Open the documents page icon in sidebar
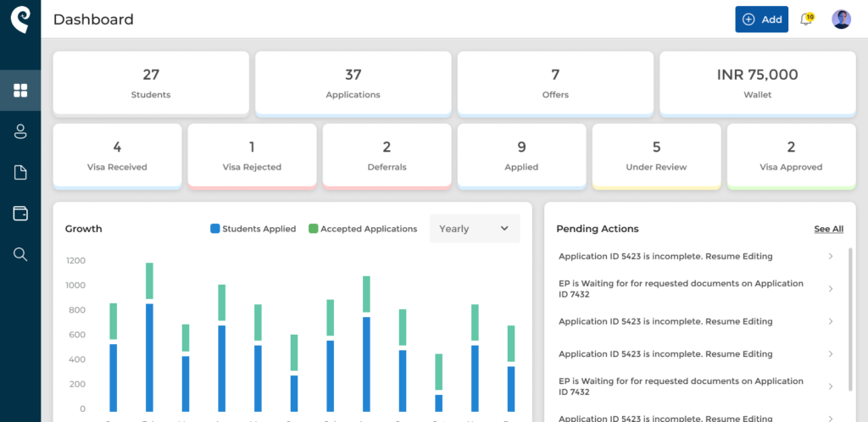 (x=20, y=173)
